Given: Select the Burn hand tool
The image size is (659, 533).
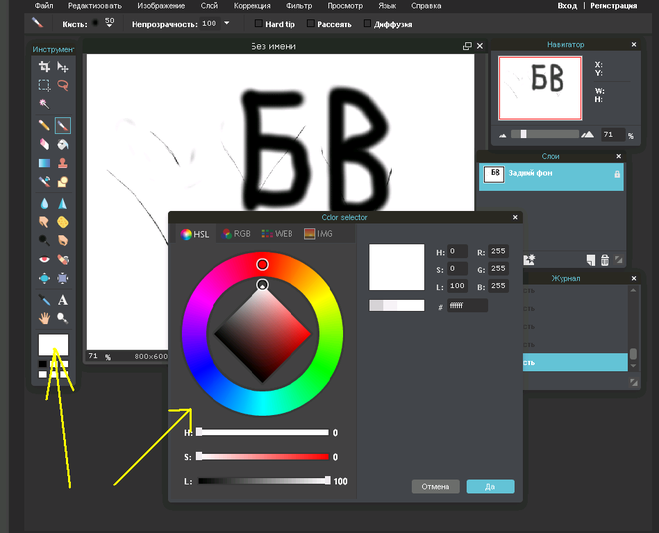Looking at the screenshot, I should [x=63, y=240].
